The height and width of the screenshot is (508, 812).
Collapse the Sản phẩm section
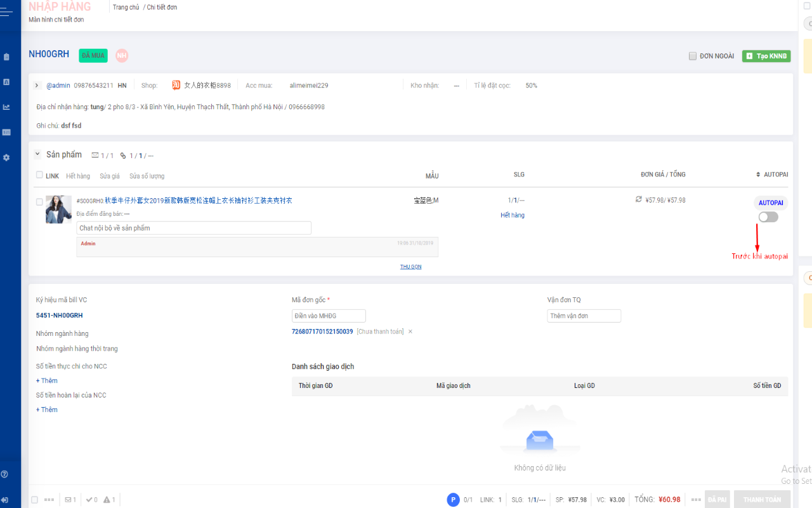pyautogui.click(x=37, y=154)
